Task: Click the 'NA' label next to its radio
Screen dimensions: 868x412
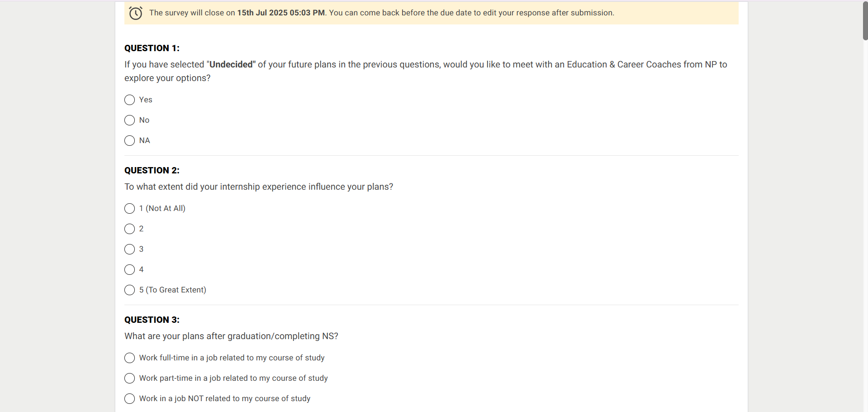Action: click(144, 140)
